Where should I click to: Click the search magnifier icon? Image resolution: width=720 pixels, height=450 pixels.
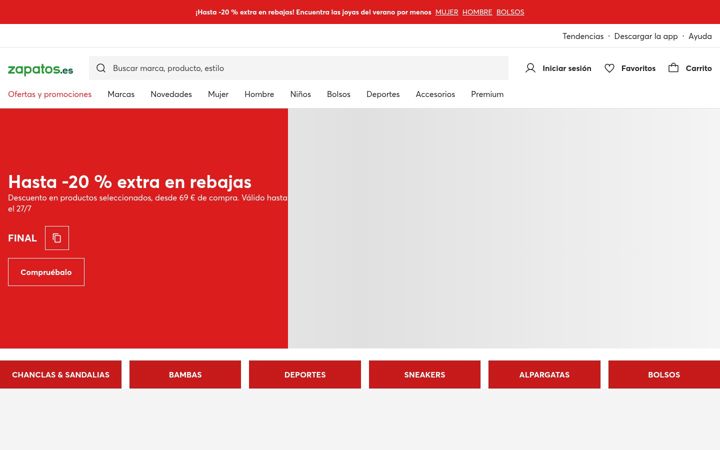click(101, 68)
